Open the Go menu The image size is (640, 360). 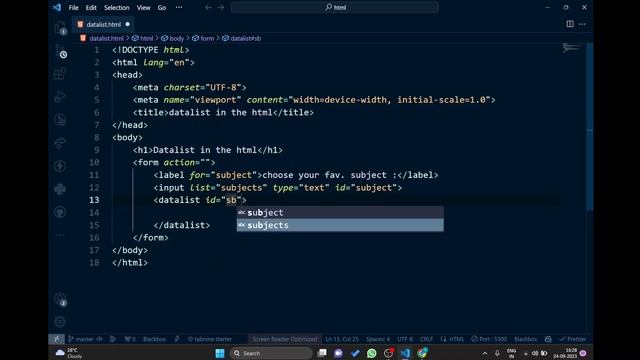click(x=162, y=7)
